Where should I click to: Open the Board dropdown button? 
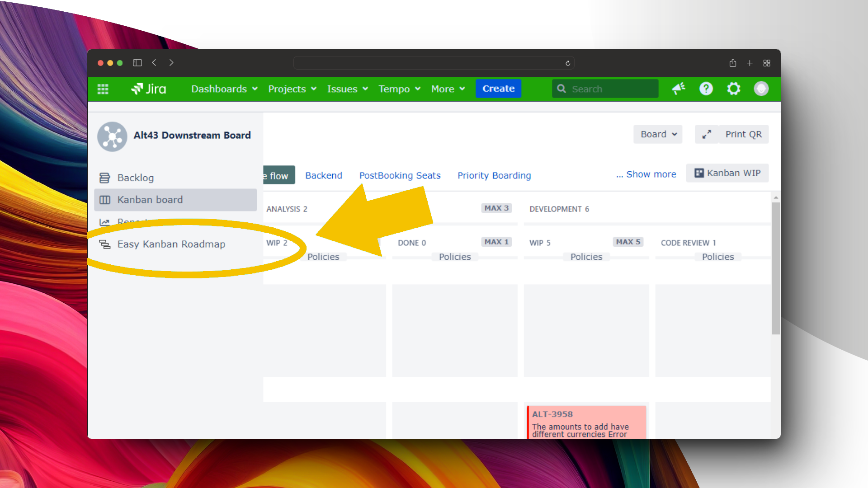pyautogui.click(x=658, y=134)
